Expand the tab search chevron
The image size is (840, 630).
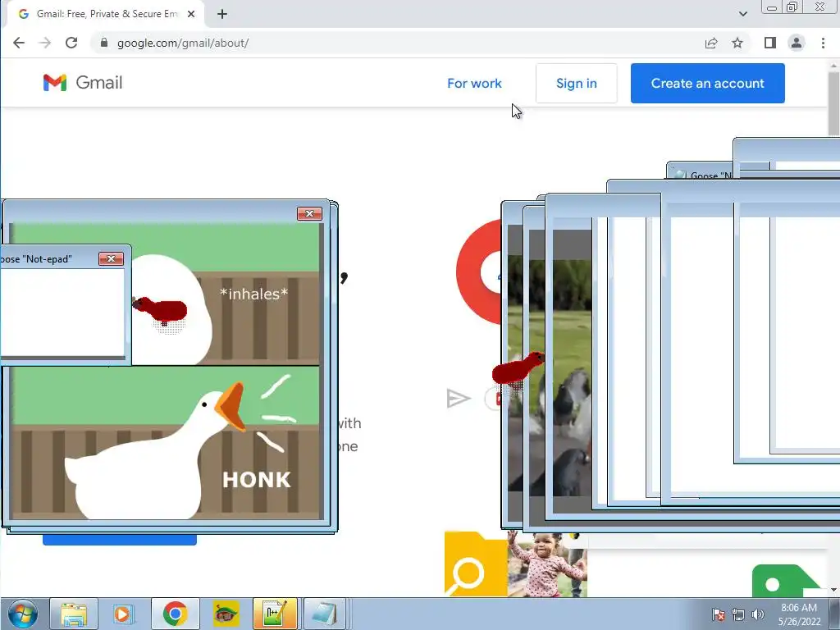(x=742, y=15)
